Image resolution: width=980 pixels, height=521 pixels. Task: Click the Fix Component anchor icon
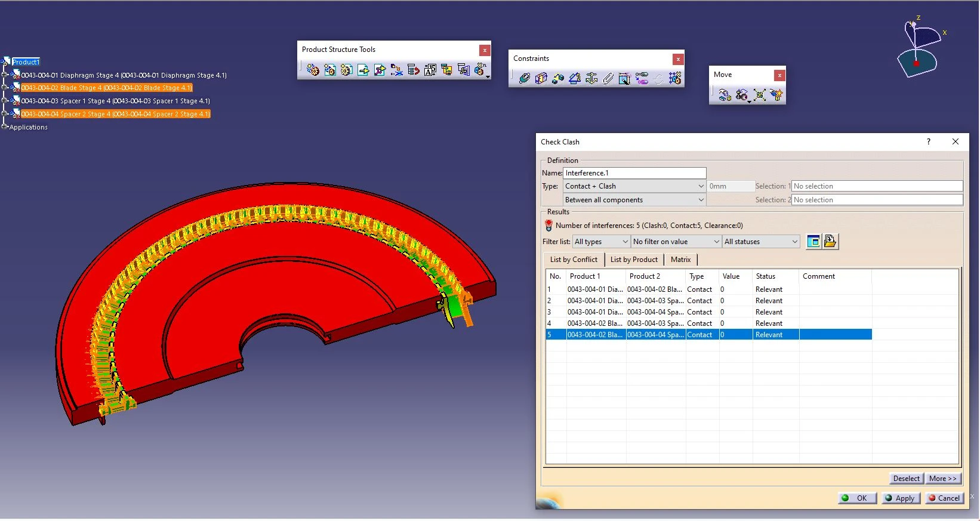tap(591, 78)
